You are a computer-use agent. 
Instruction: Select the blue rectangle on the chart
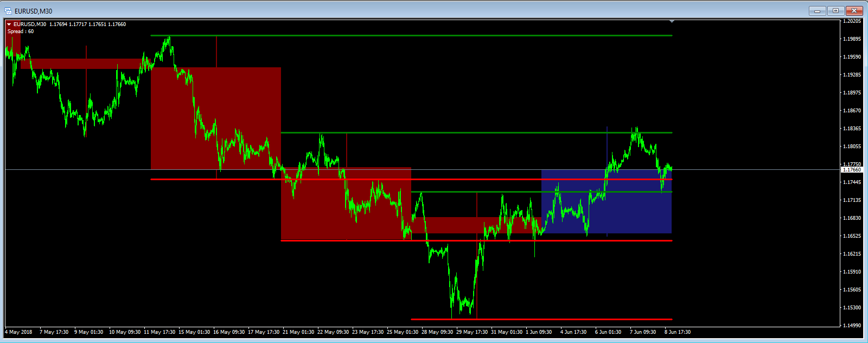pyautogui.click(x=607, y=201)
